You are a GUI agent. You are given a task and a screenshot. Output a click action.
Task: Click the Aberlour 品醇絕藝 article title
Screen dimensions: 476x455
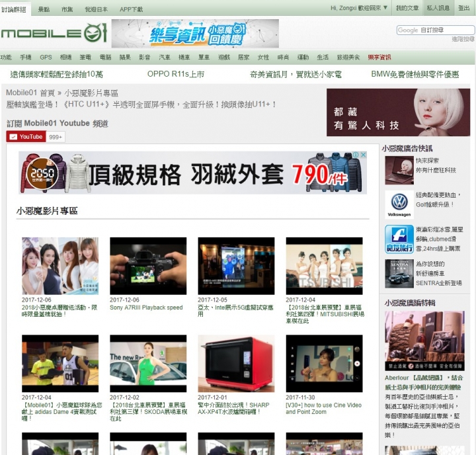[x=424, y=382]
